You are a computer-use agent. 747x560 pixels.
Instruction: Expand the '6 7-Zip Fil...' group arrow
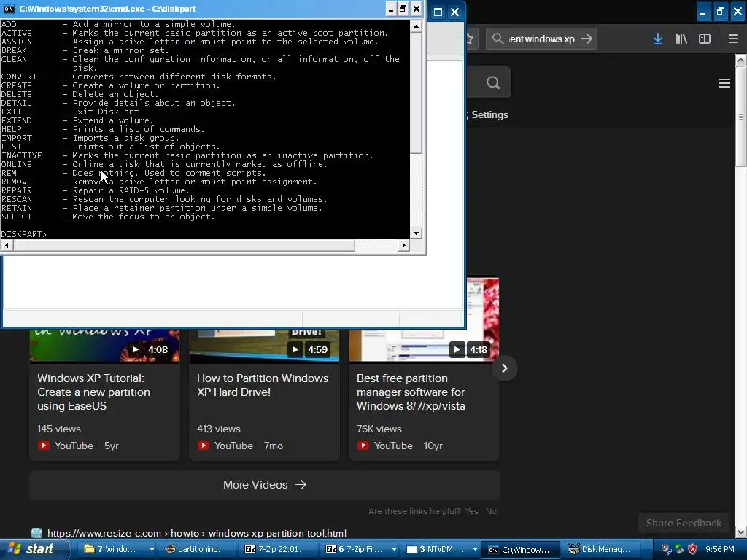[x=394, y=549]
